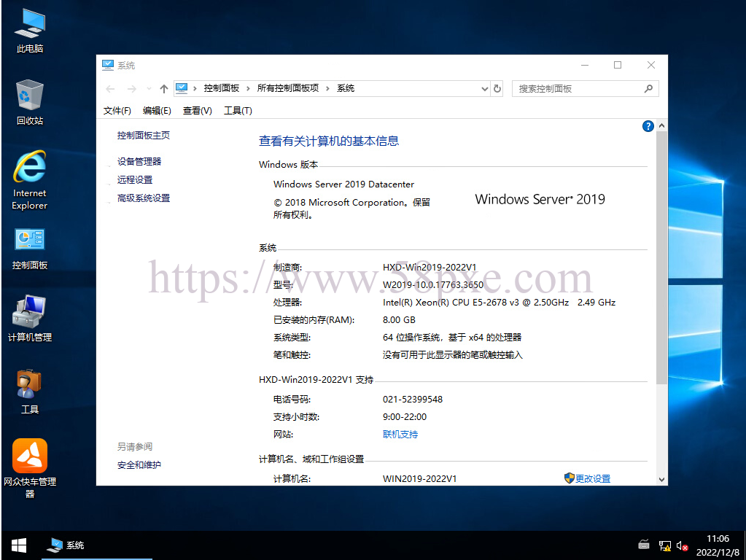Image resolution: width=746 pixels, height=560 pixels.
Task: Click the vertical scrollbar thumb
Action: [661, 257]
